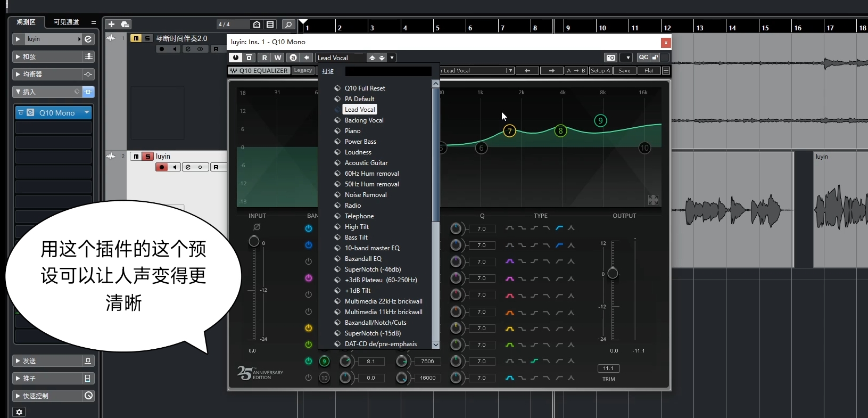Click the plugin snapshot camera icon
Screen dimensions: 868x418
point(610,58)
